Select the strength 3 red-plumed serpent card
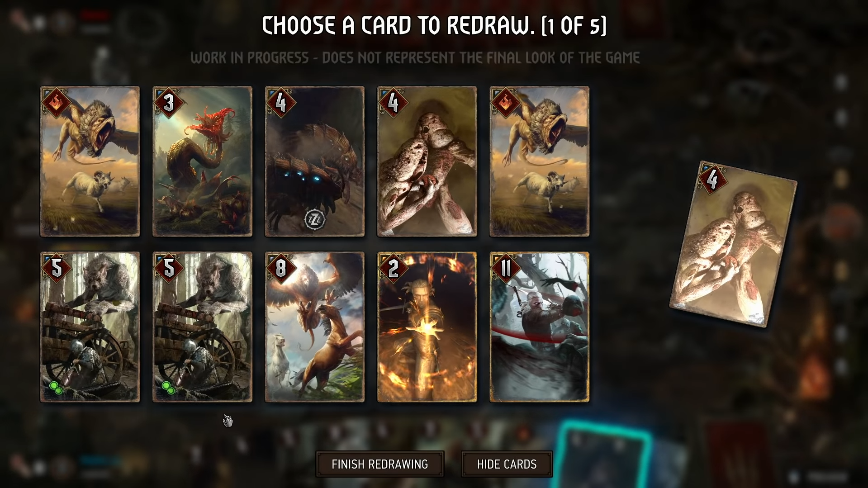868x488 pixels. tap(202, 161)
